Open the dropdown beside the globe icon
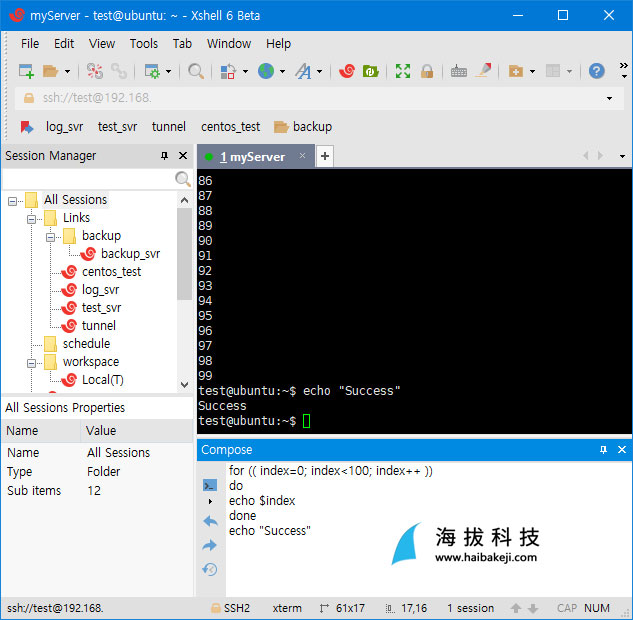This screenshot has width=633, height=620. [282, 71]
